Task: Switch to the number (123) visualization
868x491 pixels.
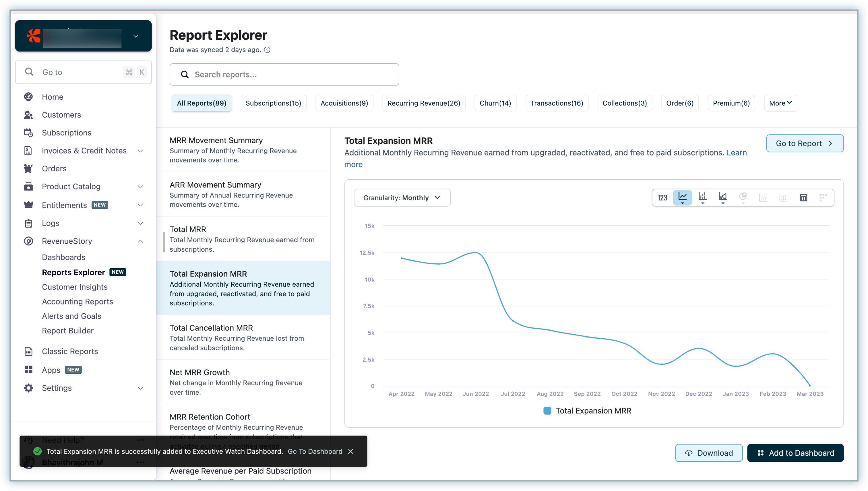Action: click(662, 198)
